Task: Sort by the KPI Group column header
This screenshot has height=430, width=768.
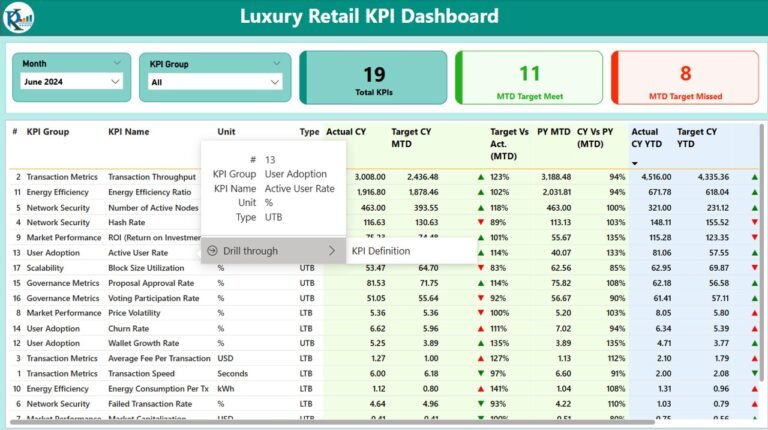Action: 48,132
